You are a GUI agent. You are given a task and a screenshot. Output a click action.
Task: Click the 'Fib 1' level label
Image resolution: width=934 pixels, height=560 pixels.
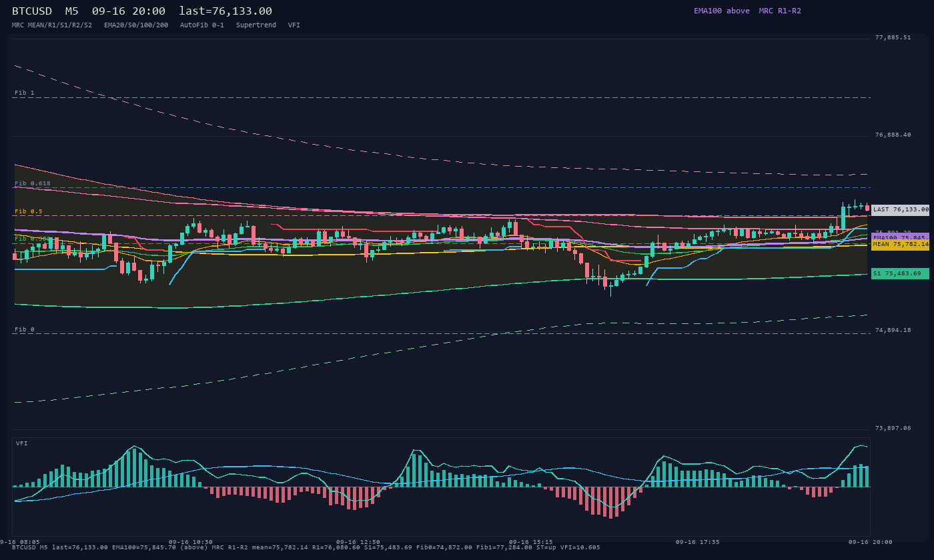pos(25,93)
